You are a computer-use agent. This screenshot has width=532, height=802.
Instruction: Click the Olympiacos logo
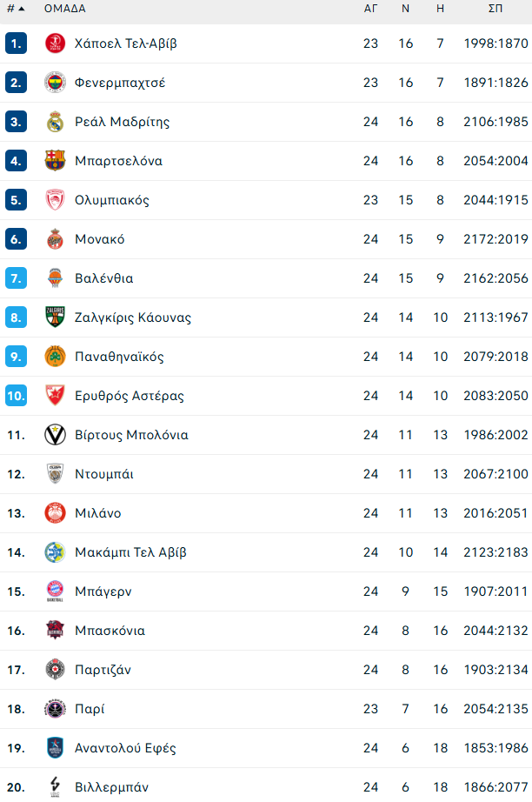[x=55, y=199]
